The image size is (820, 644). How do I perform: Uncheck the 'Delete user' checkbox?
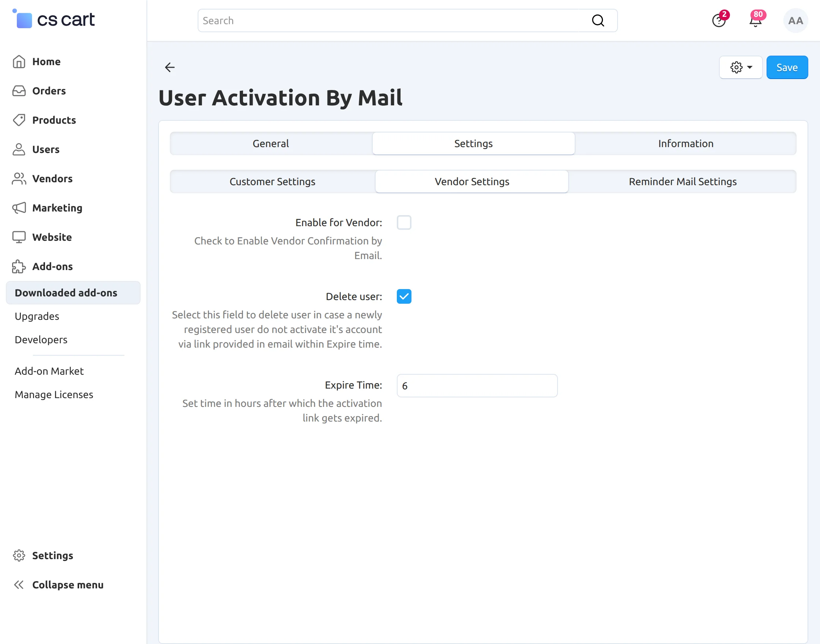[404, 296]
